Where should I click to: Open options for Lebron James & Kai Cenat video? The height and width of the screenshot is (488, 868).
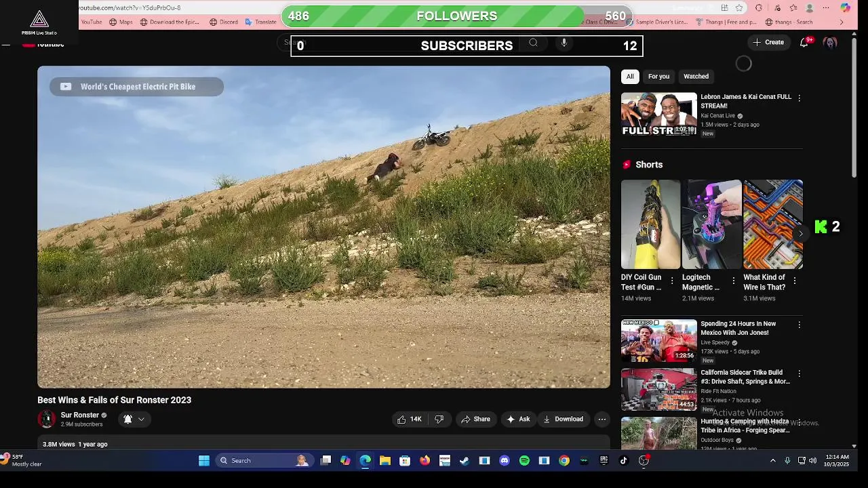[x=799, y=98]
